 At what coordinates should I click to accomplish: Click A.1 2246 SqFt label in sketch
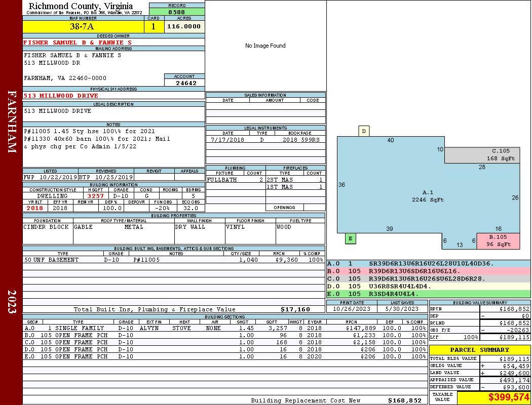(428, 196)
